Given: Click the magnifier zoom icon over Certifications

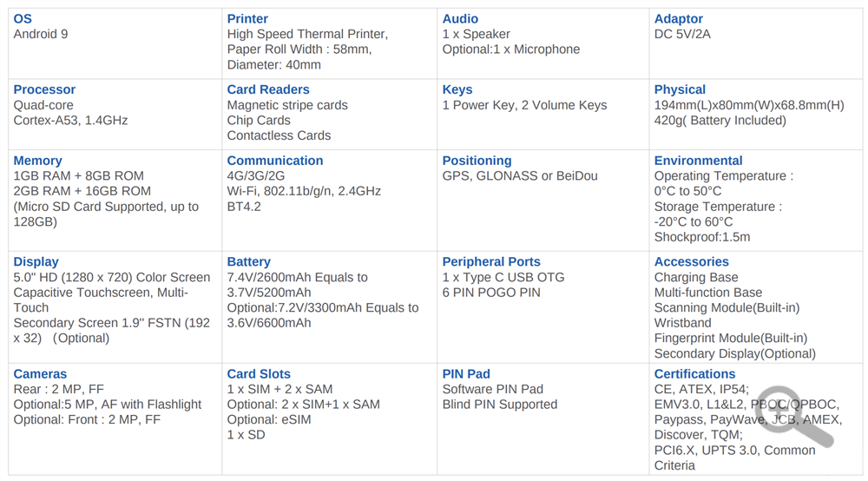Looking at the screenshot, I should [794, 416].
